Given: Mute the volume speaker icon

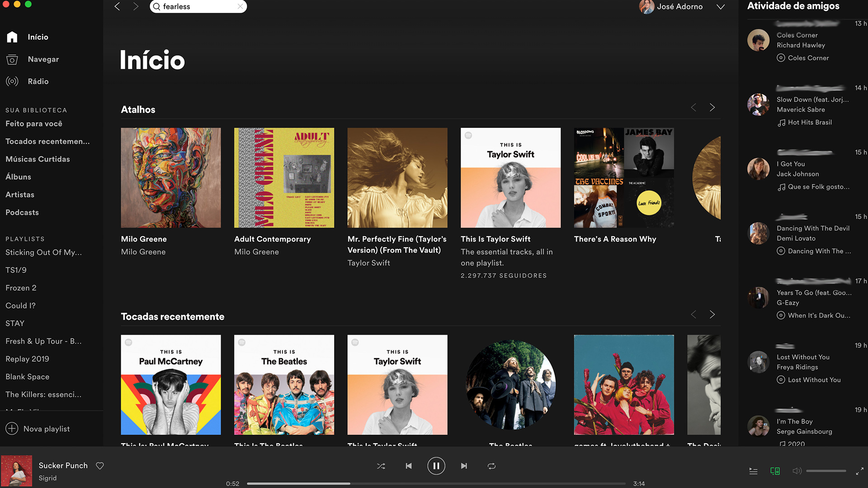Looking at the screenshot, I should point(797,471).
